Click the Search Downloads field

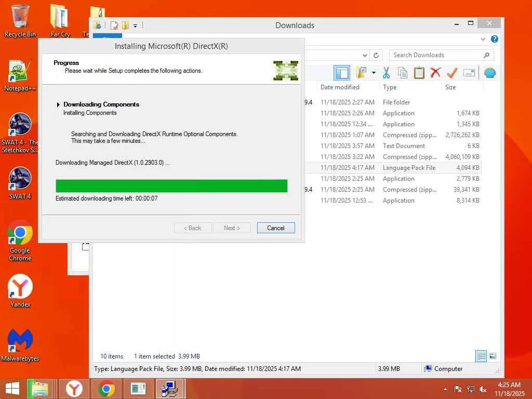[x=441, y=55]
